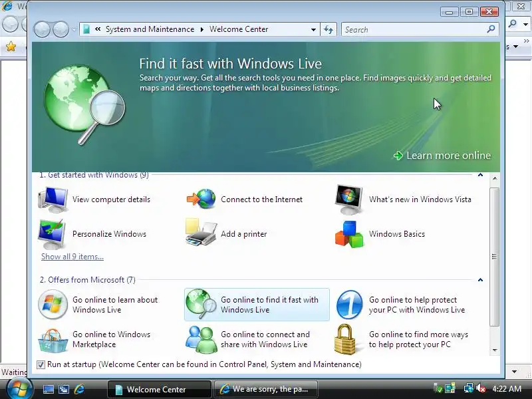Click the scrollbar thumb in items list
Viewport: 532px width, 399px height.
494,257
